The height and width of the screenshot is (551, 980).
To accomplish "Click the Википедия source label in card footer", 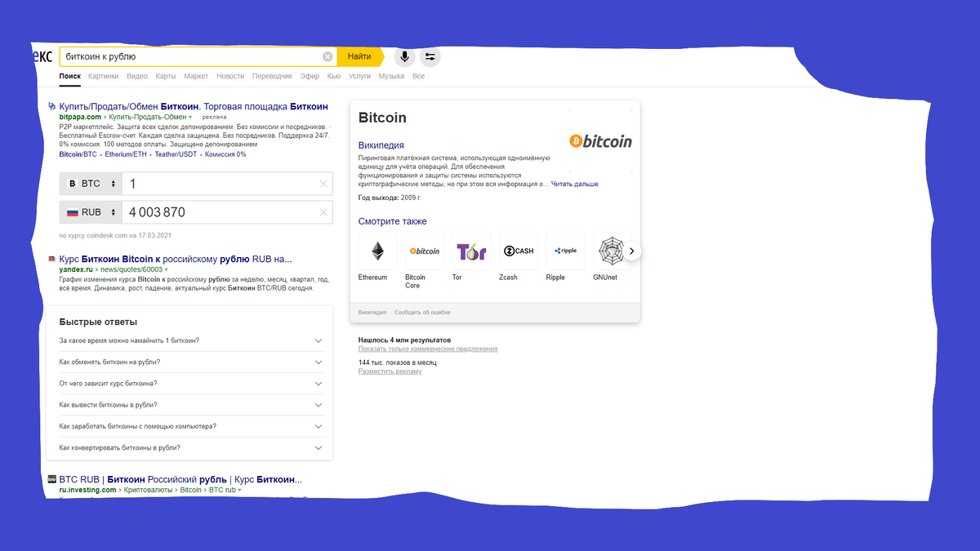I will 372,313.
